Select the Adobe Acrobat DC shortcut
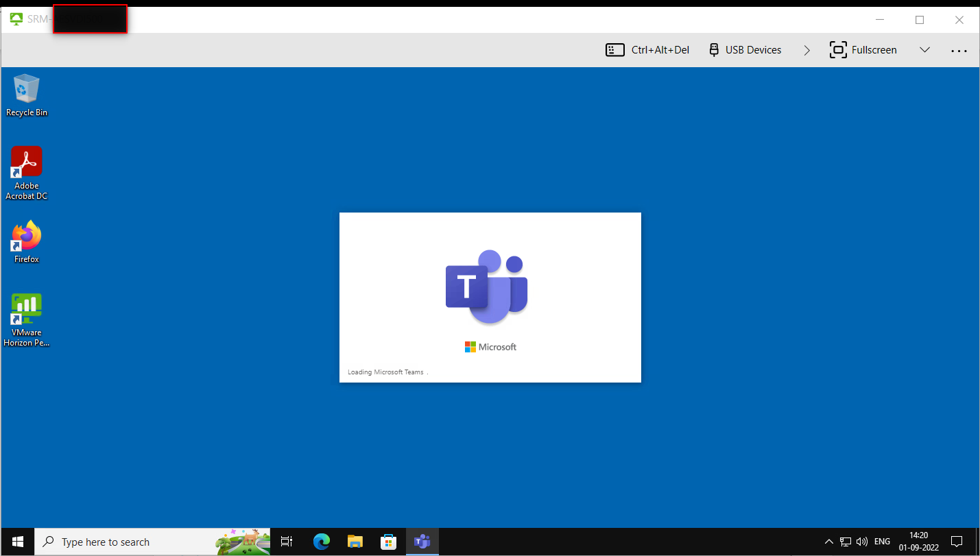The width and height of the screenshot is (980, 556). coord(27,173)
